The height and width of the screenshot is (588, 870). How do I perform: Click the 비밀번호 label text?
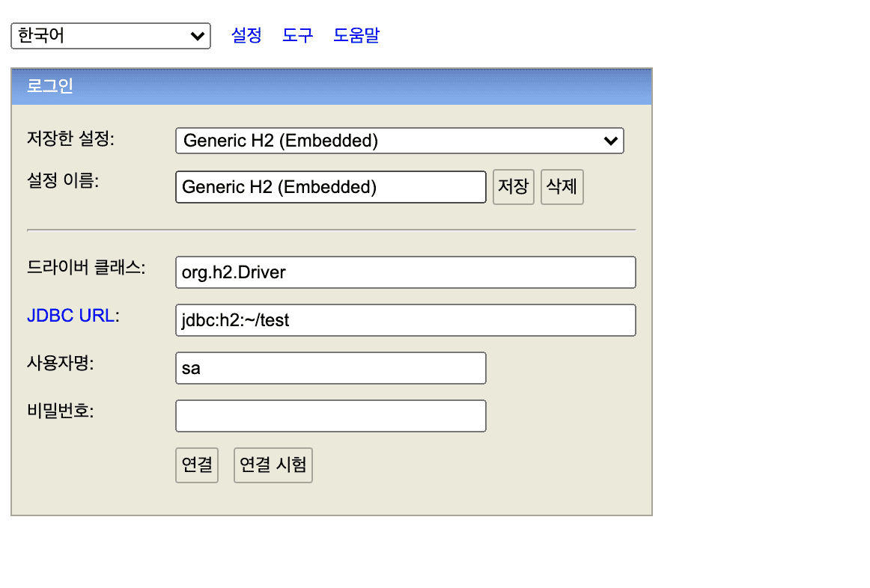(x=60, y=411)
